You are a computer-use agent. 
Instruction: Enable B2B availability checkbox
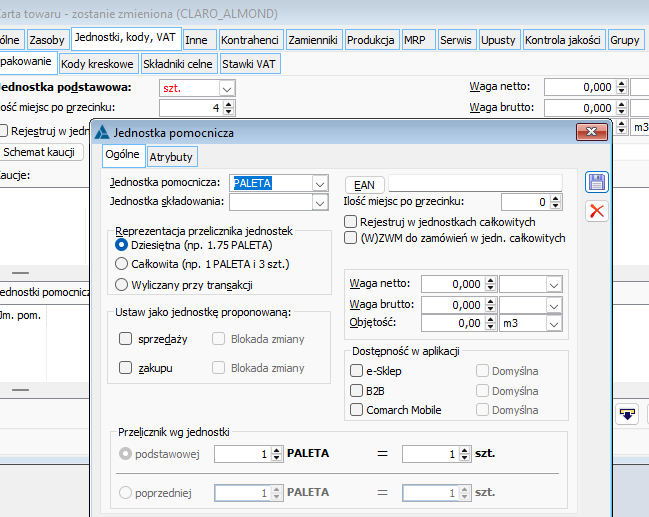click(x=356, y=390)
